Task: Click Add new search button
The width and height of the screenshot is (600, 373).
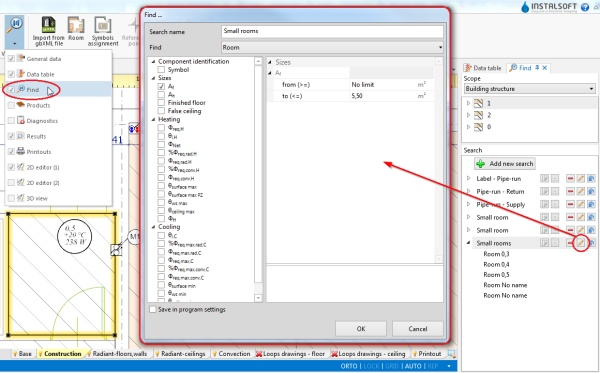Action: 505,163
